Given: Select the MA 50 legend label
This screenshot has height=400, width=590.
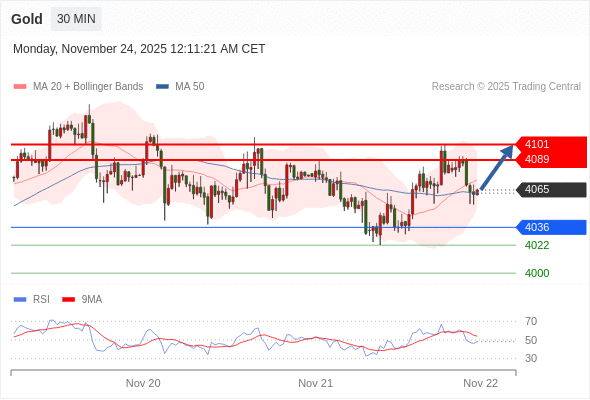Looking at the screenshot, I should click(190, 87).
